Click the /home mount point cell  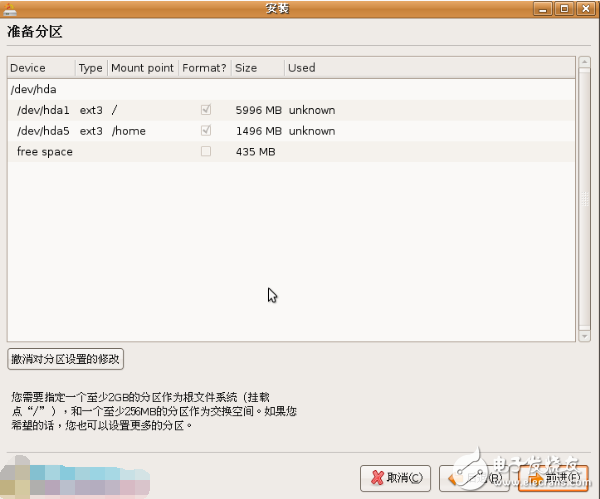pyautogui.click(x=129, y=131)
